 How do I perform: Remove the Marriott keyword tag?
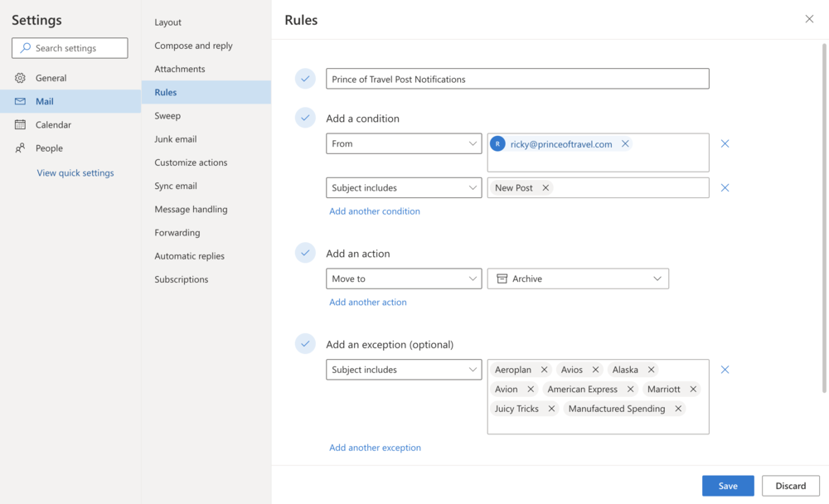[693, 389]
